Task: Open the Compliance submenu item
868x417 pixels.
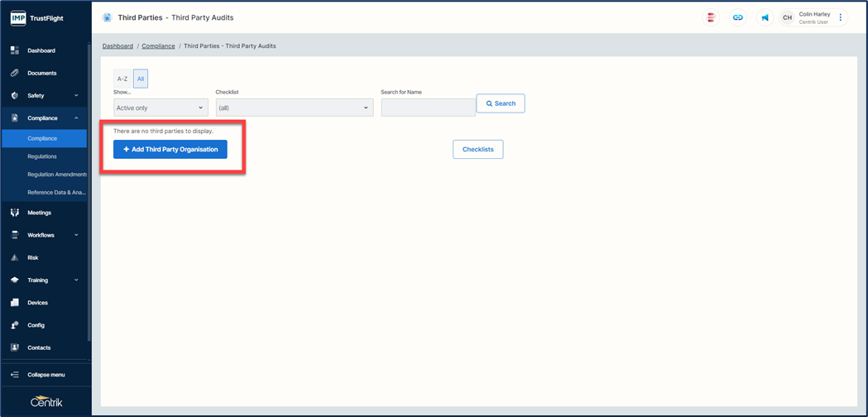Action: (45, 138)
